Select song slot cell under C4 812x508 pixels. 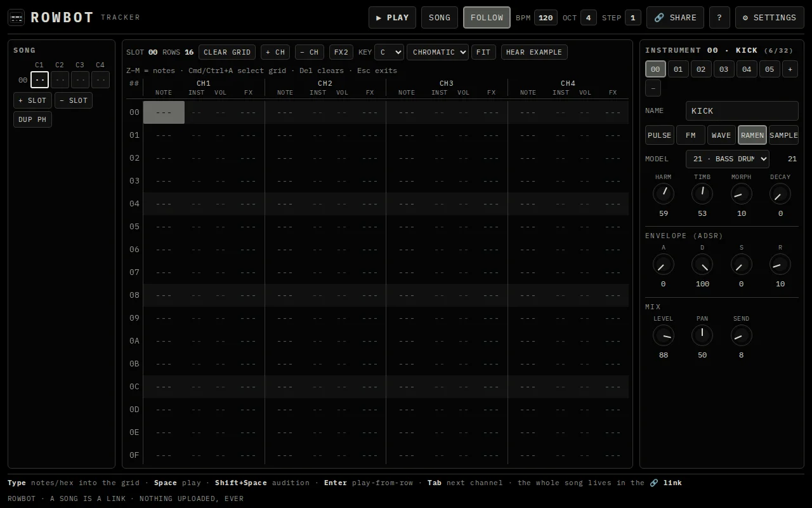tap(100, 80)
